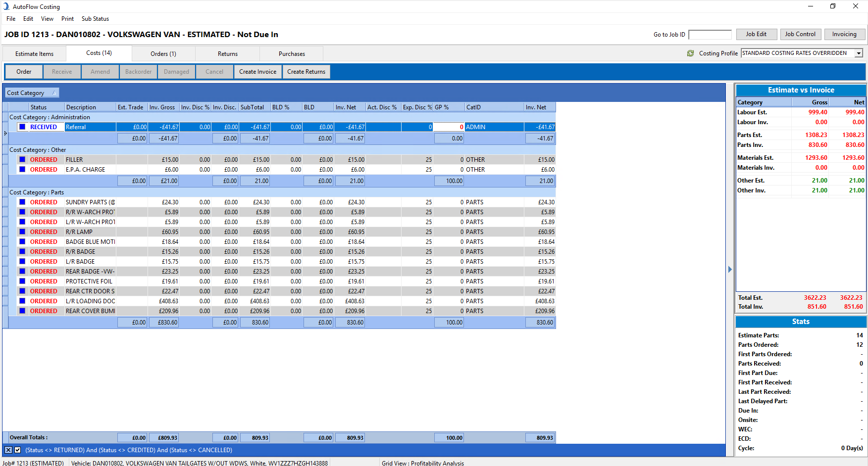The height and width of the screenshot is (466, 868).
Task: Sort by the Inv. Gross column header
Action: pyautogui.click(x=163, y=107)
